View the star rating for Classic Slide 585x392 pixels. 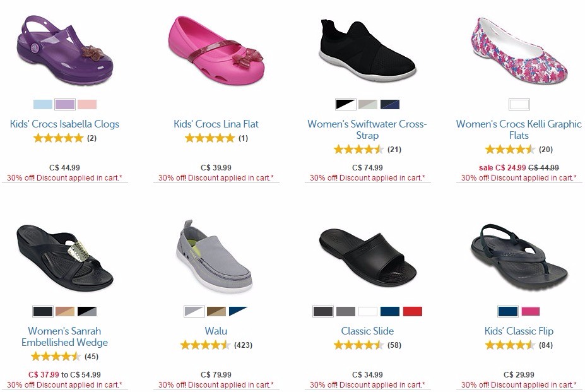point(367,345)
